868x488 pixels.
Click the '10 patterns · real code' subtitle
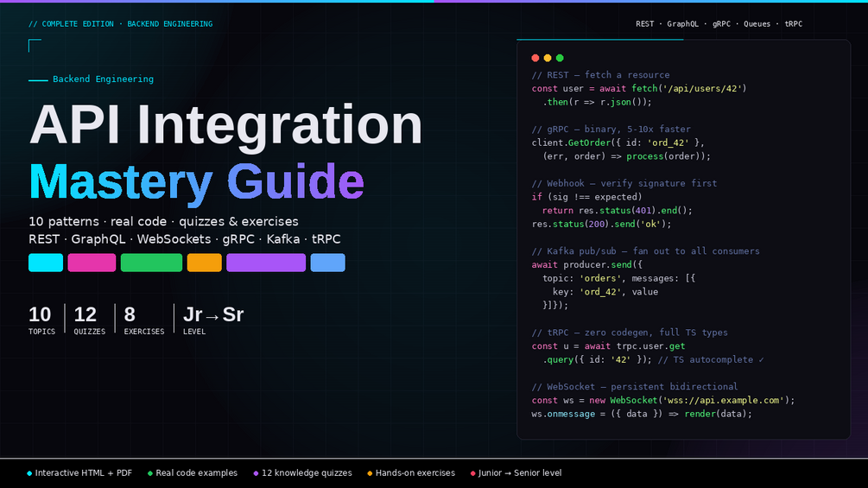[163, 221]
